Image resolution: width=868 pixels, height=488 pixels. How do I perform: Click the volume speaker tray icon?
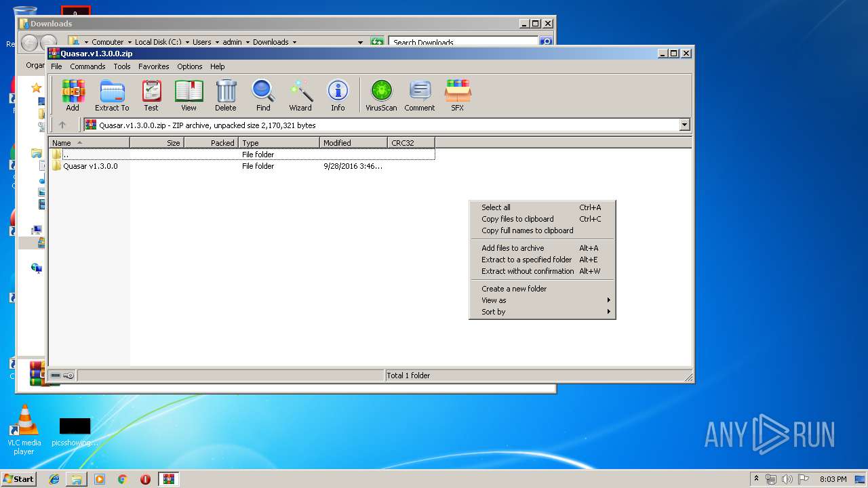(x=788, y=479)
